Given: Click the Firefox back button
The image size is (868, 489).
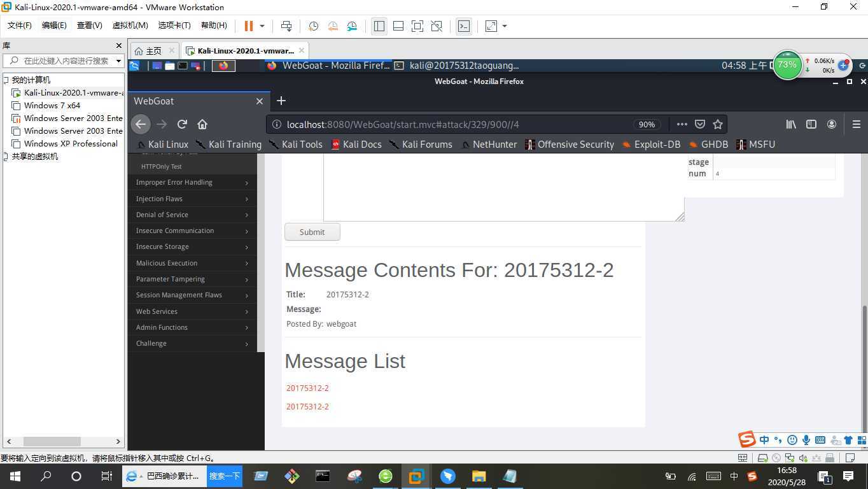Looking at the screenshot, I should click(141, 124).
